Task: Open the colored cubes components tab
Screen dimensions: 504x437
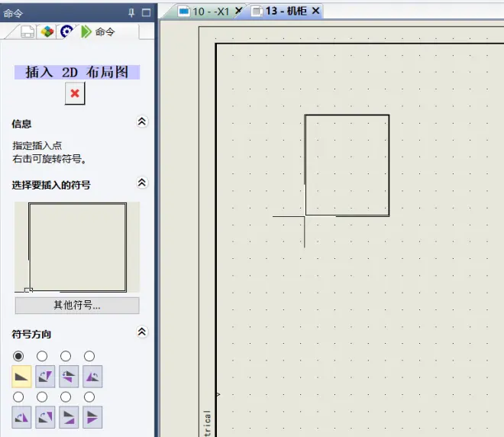Action: click(x=47, y=32)
